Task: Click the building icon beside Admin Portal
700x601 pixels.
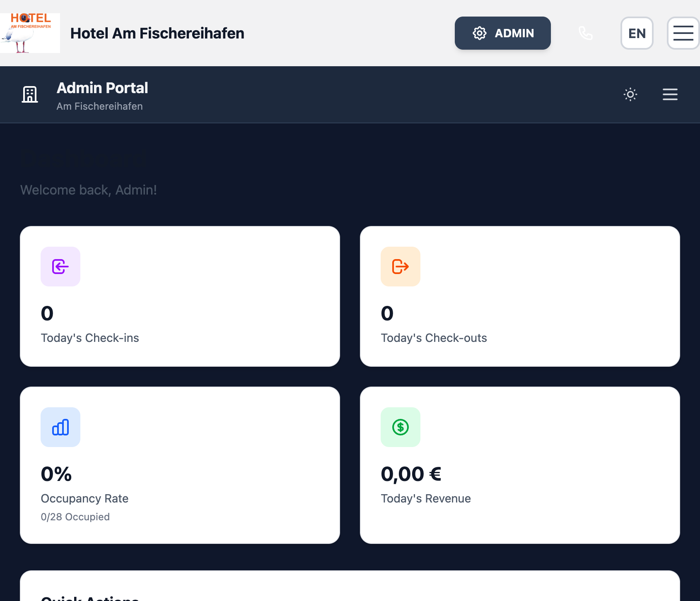Action: coord(30,94)
